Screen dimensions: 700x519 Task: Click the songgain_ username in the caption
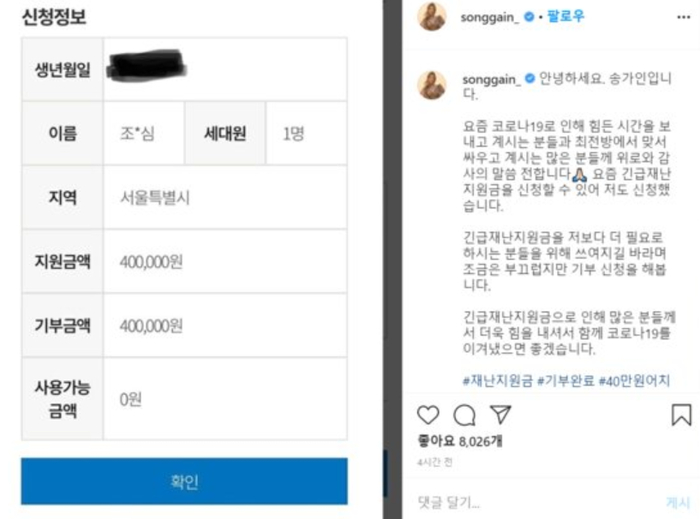point(491,79)
